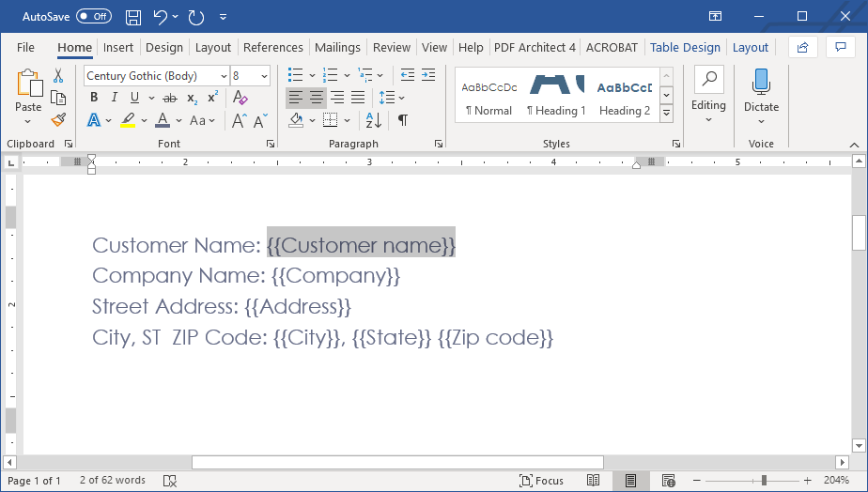This screenshot has width=868, height=492.
Task: Expand font color options arrow
Action: pos(178,120)
